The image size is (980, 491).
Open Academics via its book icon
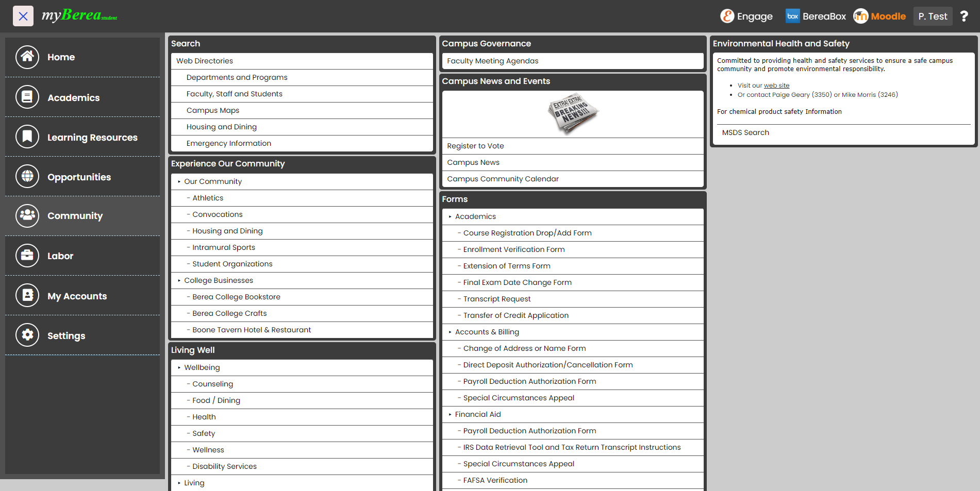click(27, 97)
